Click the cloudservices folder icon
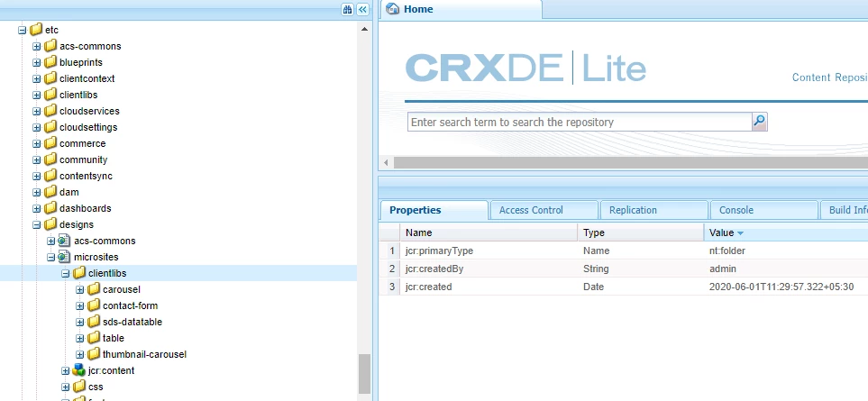 tap(50, 111)
